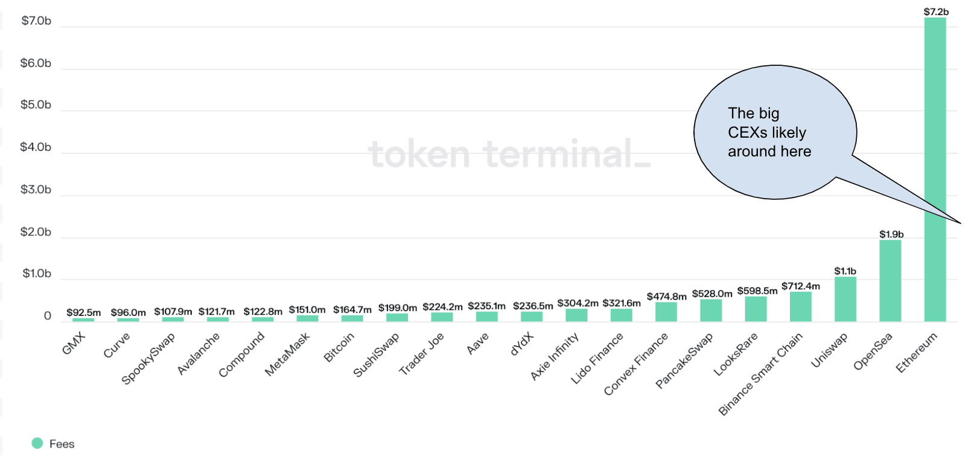Click the $7.2b value label
This screenshot has height=459, width=980.
936,11
